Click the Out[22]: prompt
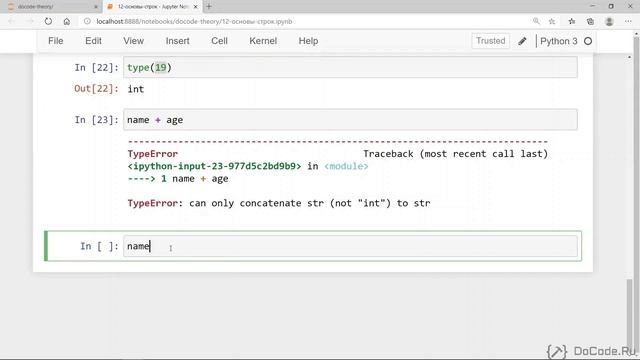The image size is (640, 360). point(96,89)
